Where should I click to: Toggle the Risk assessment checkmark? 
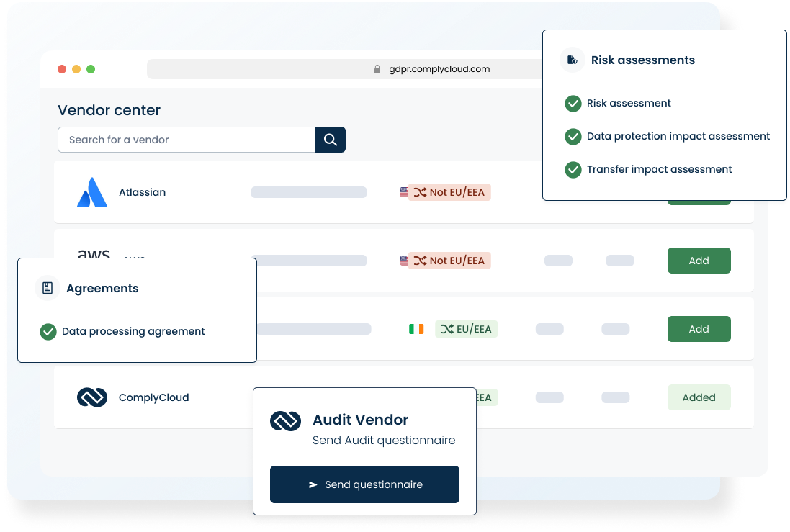573,103
